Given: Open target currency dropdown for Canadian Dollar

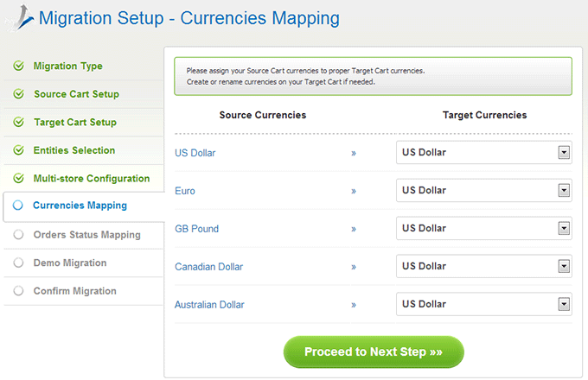Looking at the screenshot, I should [x=483, y=266].
